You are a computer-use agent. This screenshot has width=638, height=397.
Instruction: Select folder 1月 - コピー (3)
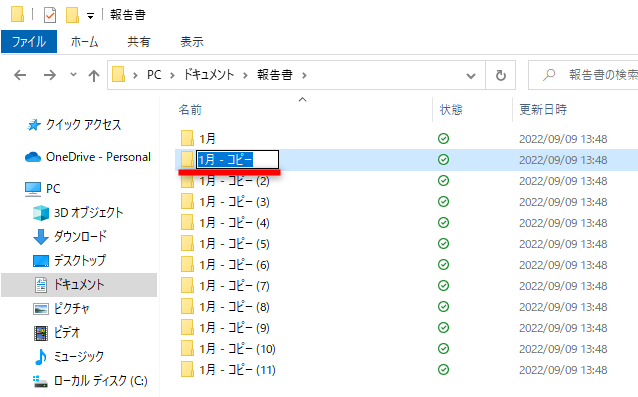pos(234,202)
